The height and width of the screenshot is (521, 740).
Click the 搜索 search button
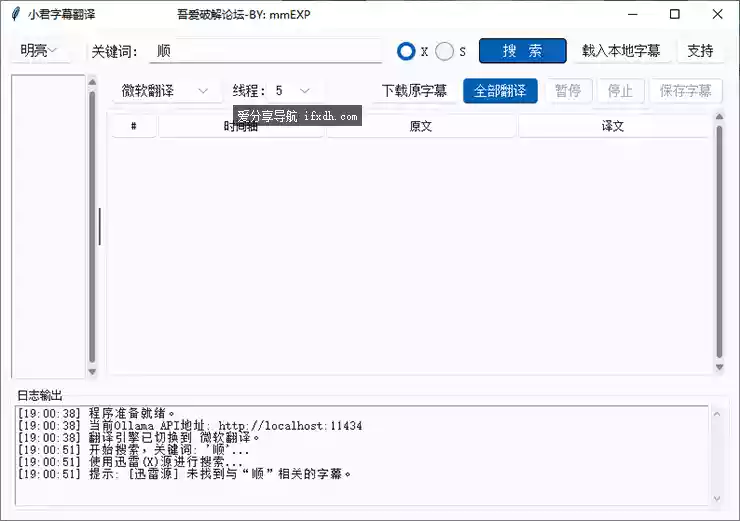point(522,51)
